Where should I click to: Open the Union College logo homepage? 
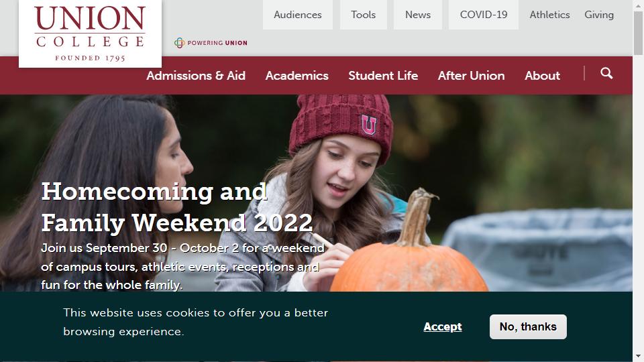tap(90, 34)
